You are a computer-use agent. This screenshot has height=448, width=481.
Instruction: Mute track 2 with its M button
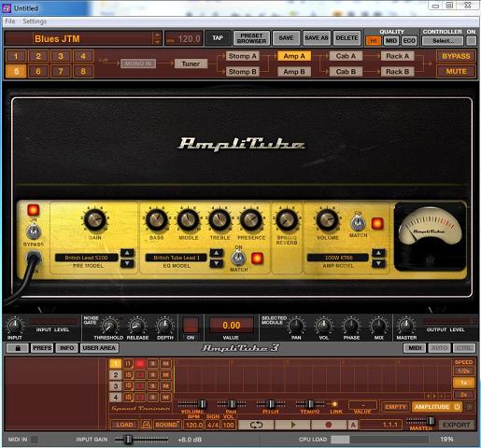click(165, 375)
